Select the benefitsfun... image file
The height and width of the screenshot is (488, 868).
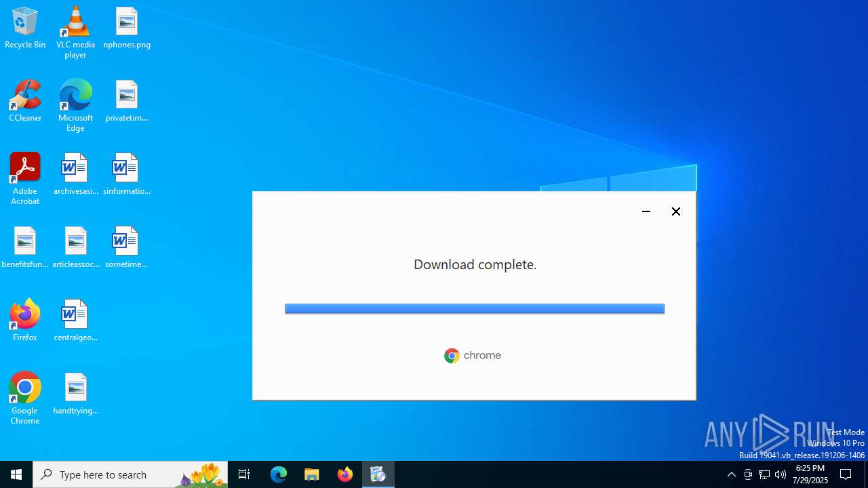click(x=25, y=248)
